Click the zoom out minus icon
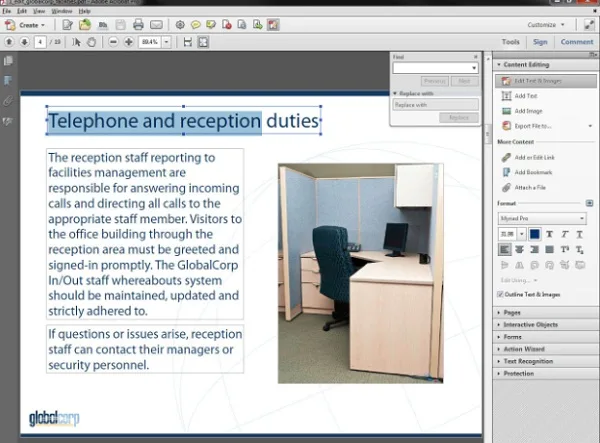Screen dimensions: 600x443 click(113, 42)
